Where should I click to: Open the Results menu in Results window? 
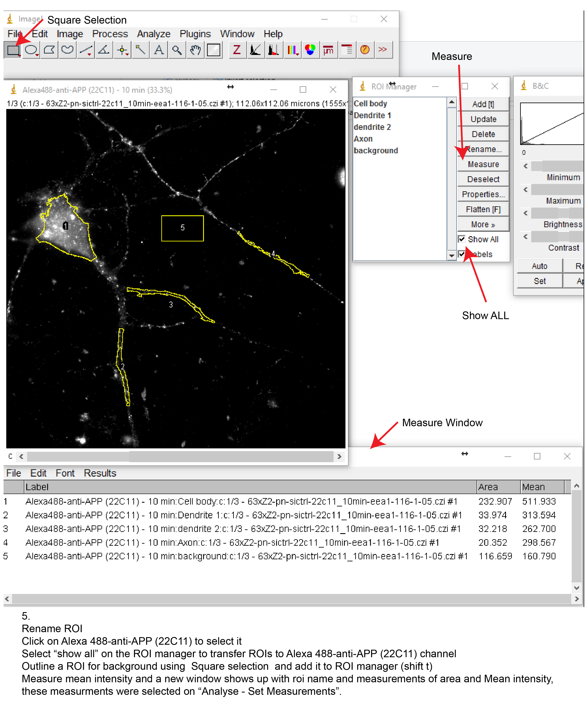click(100, 473)
